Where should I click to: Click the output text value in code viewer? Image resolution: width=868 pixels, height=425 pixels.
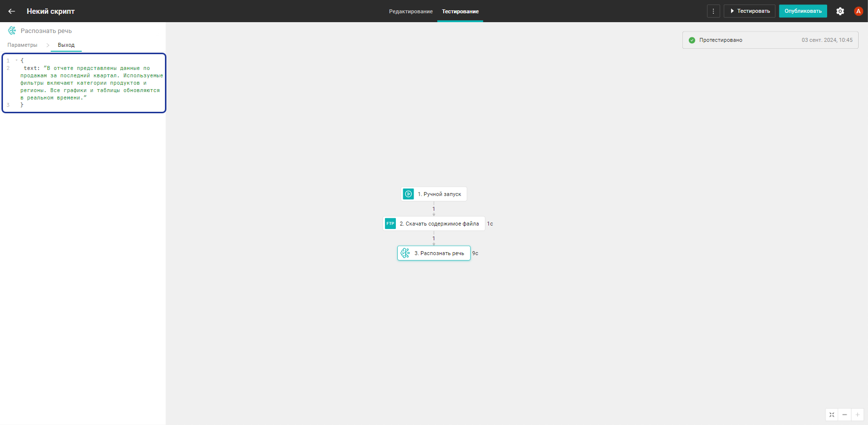click(92, 83)
